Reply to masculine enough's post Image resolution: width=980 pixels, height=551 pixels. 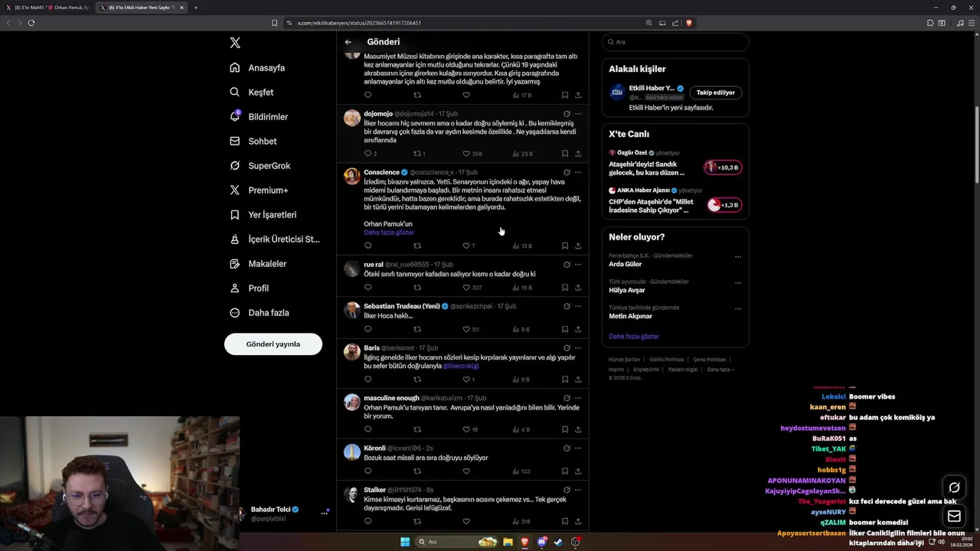(367, 429)
